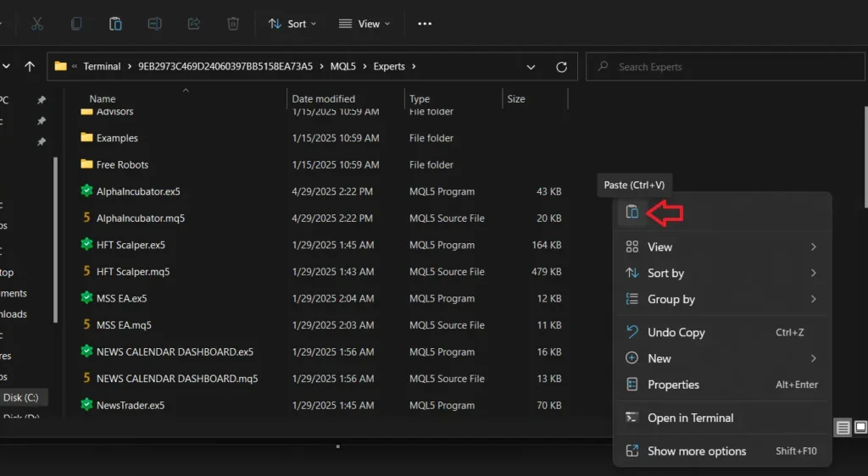Select AlphaIncubator.ex5 program icon
Screen dimensions: 868x476
86,191
